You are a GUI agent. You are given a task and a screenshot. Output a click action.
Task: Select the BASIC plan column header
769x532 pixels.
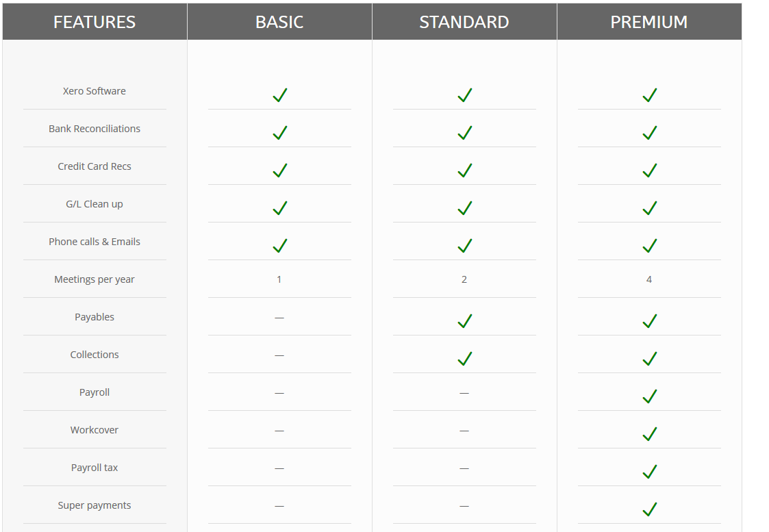[x=279, y=22]
